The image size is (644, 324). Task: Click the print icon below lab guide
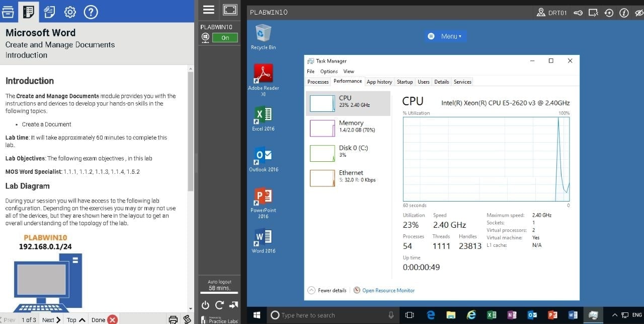click(173, 319)
